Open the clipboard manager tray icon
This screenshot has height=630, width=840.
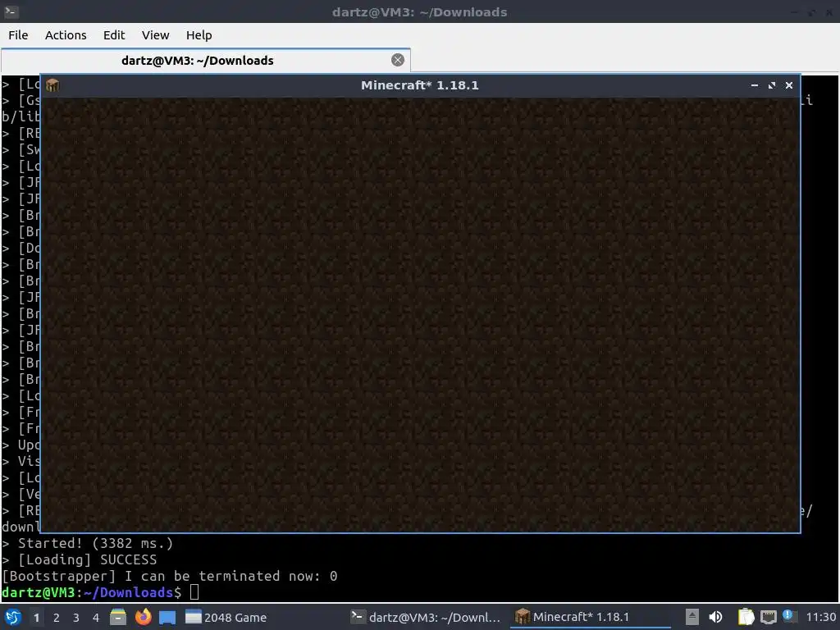[746, 617]
